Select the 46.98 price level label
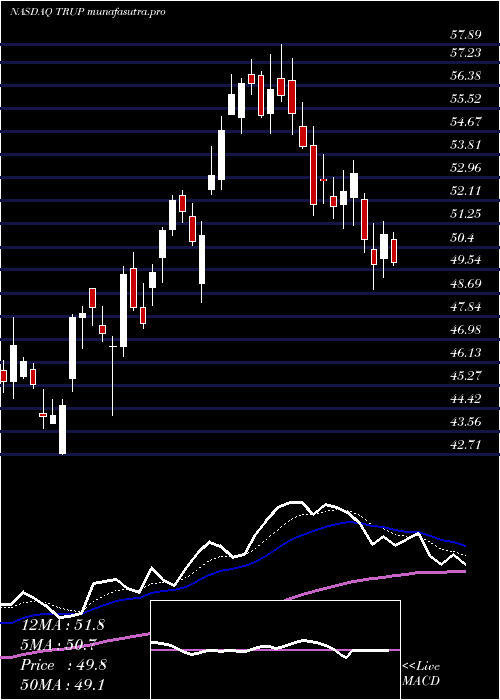Screen dimensions: 500x700 [465, 329]
